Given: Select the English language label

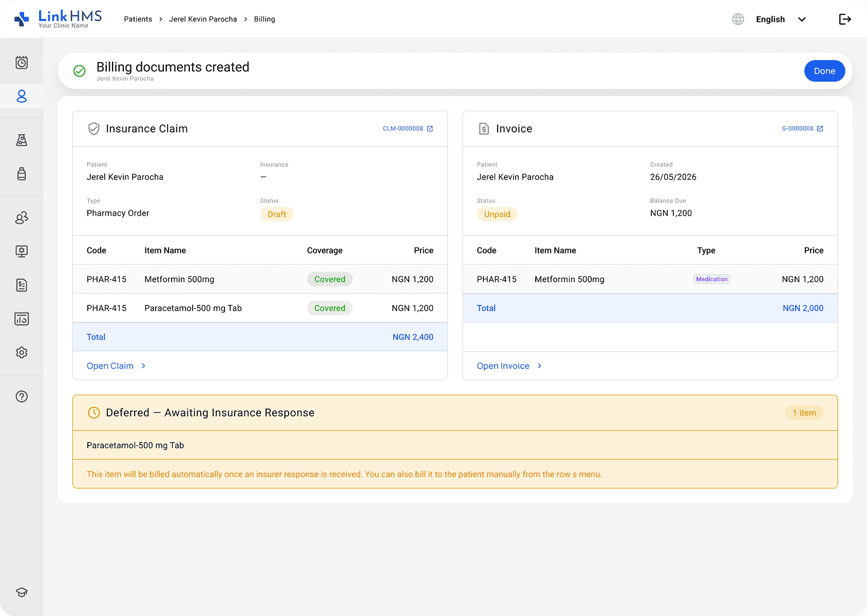Looking at the screenshot, I should tap(770, 20).
